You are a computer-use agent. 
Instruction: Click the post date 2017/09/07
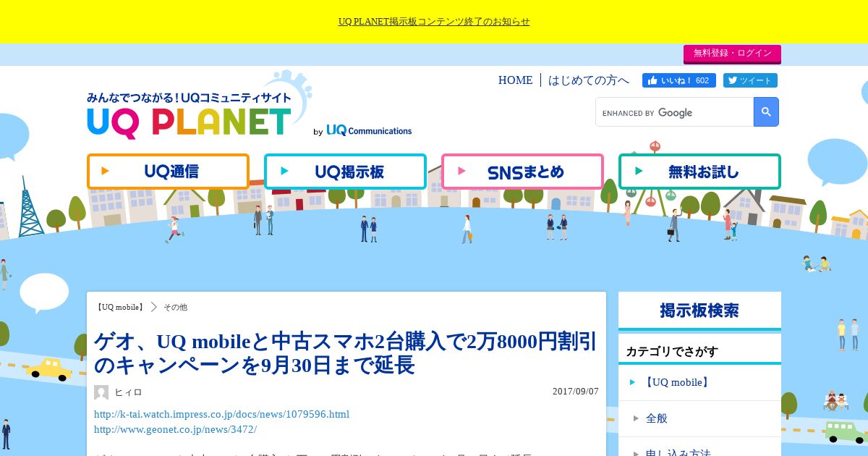[576, 392]
